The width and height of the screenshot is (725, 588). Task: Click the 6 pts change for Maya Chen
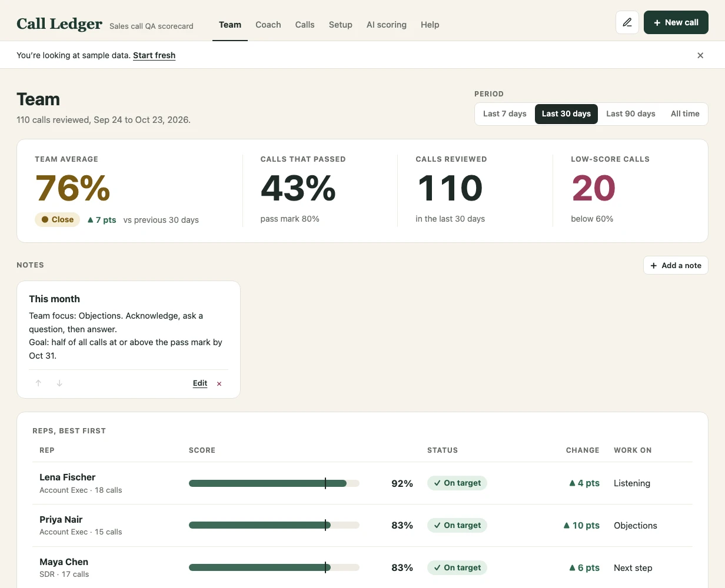pos(584,567)
